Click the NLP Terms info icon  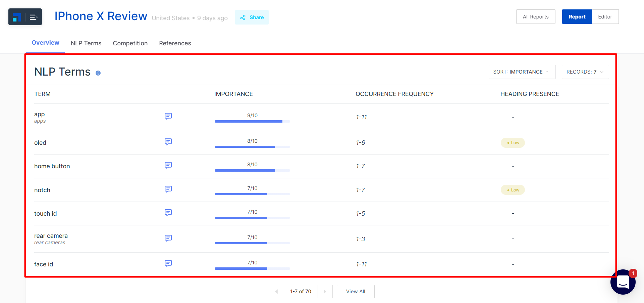click(98, 73)
